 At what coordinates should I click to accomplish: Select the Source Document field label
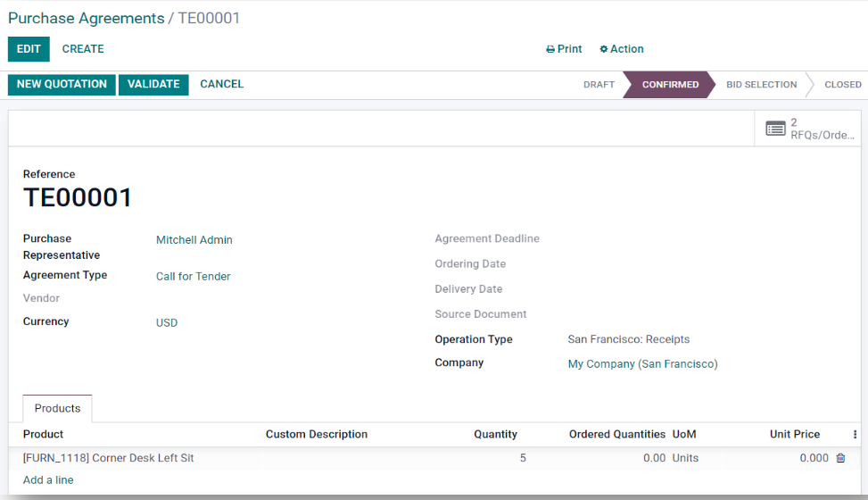[x=480, y=314]
